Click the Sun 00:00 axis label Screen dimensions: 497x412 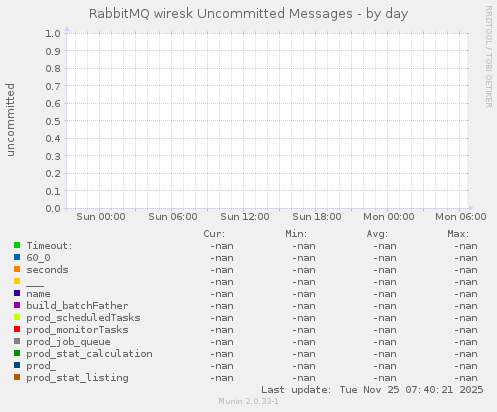coord(101,217)
